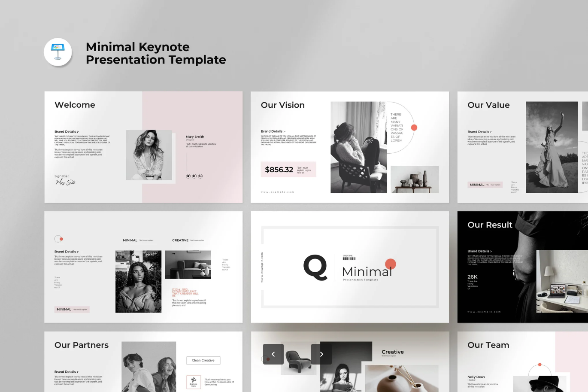Click the red dot above Nelly Dean
Screen dimensions: 588x392
pyautogui.click(x=540, y=365)
